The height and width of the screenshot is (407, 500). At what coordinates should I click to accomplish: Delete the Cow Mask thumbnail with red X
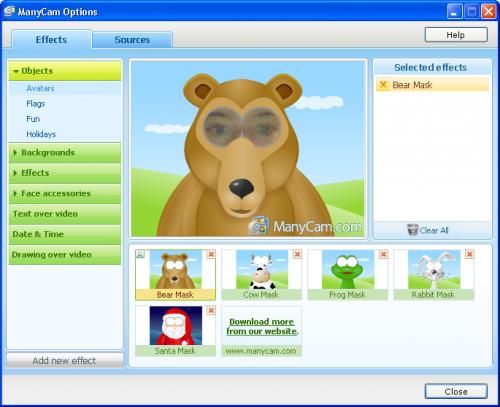(297, 254)
